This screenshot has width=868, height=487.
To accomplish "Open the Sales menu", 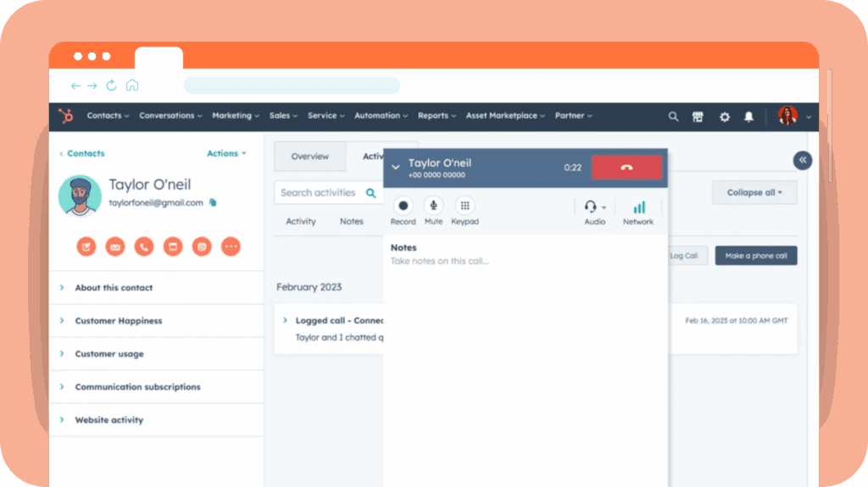I will click(x=283, y=116).
